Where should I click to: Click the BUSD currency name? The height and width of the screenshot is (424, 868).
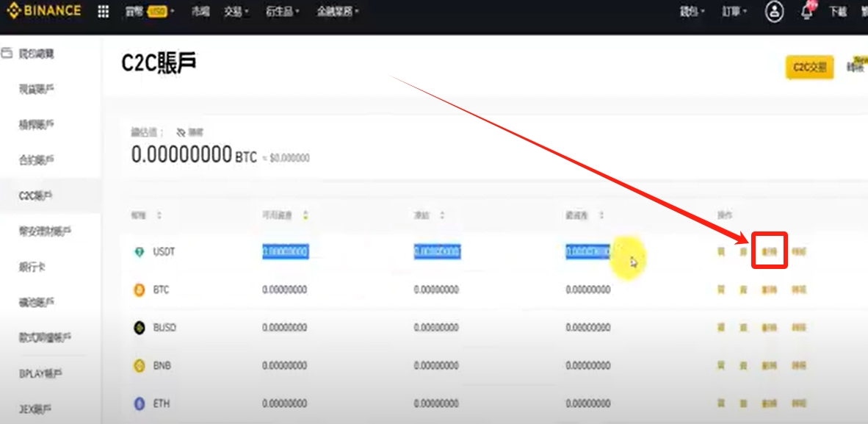tap(164, 328)
